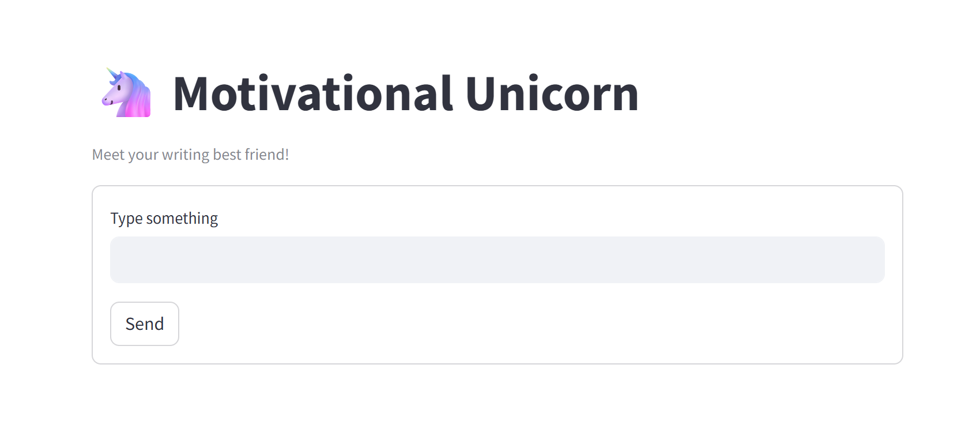The width and height of the screenshot is (980, 436).
Task: Focus the Type something text field
Action: click(497, 260)
